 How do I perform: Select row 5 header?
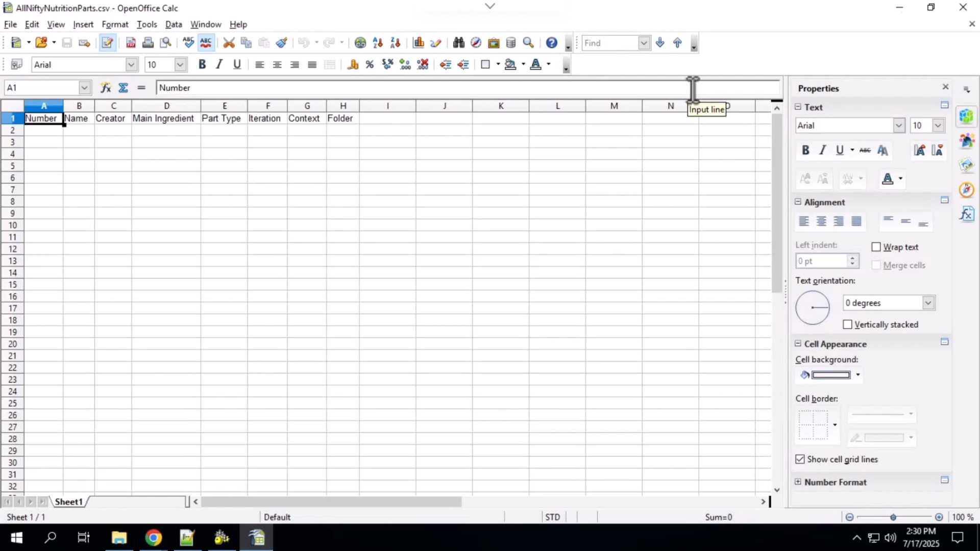tap(12, 166)
